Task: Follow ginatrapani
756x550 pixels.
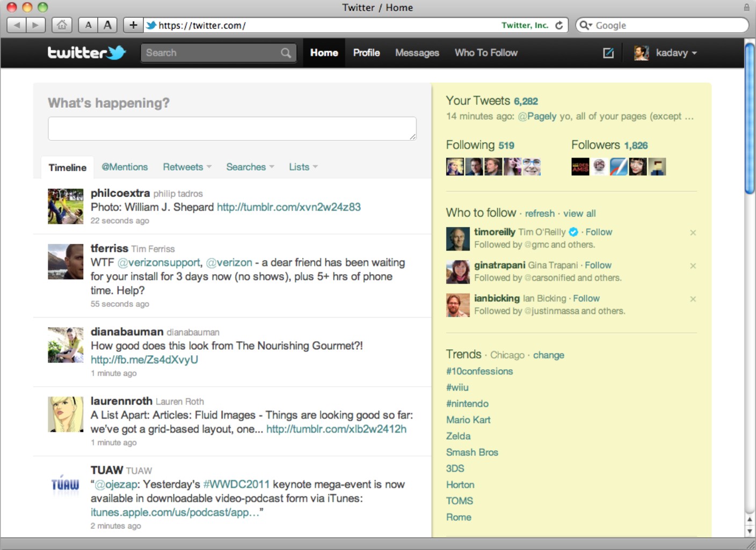Action: pos(598,265)
